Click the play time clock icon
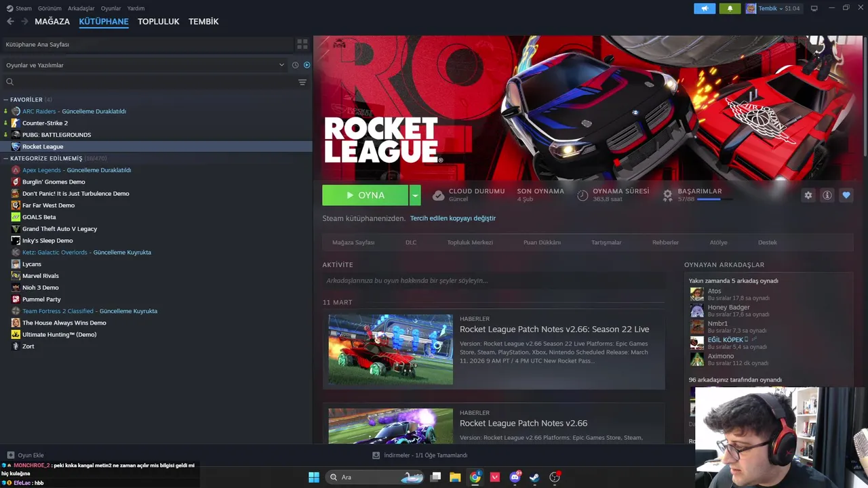The height and width of the screenshot is (488, 868). coord(583,195)
